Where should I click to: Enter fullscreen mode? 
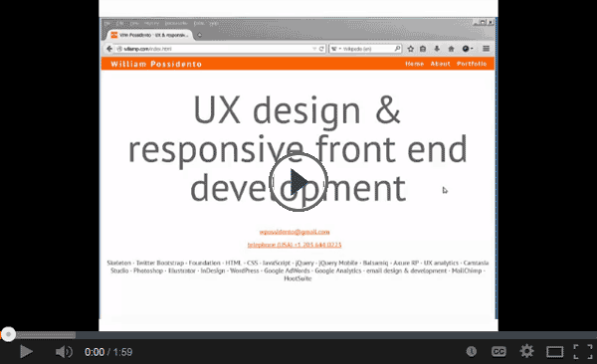click(x=583, y=351)
